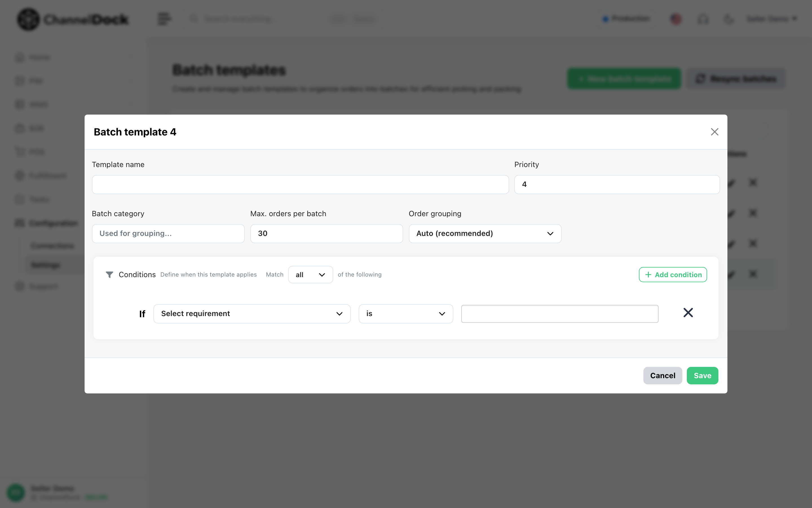The image size is (812, 508).
Task: Switch the dark mode icon in header
Action: click(x=729, y=19)
